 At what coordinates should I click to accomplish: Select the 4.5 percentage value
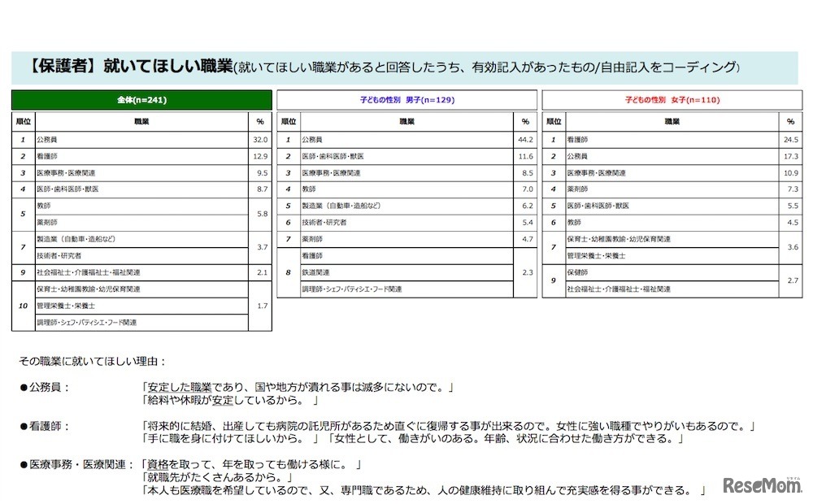coord(791,223)
